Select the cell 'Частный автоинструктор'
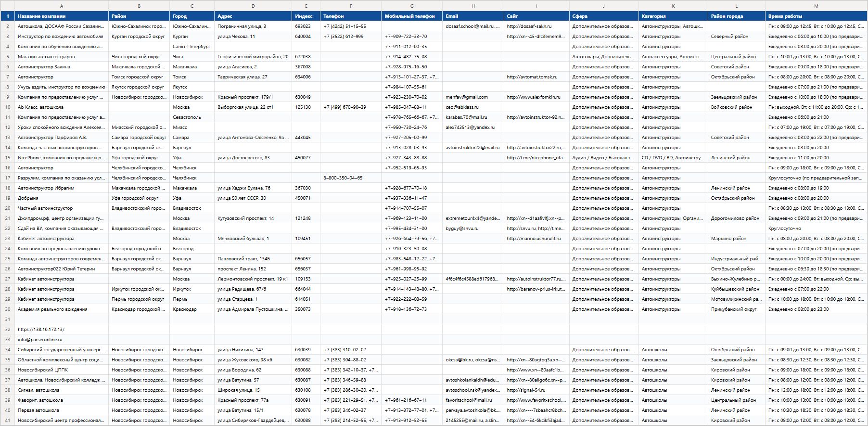The image size is (868, 434). coord(62,208)
